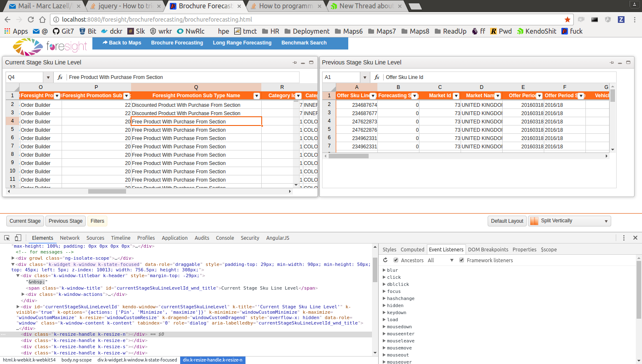
Task: Open the Long Range Forecasting menu item
Action: click(242, 43)
